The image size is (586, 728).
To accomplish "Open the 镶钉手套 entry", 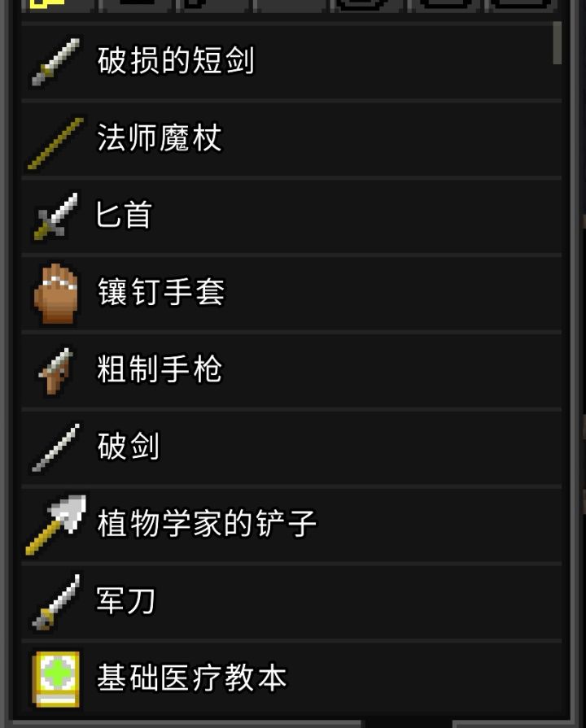I will pos(291,293).
